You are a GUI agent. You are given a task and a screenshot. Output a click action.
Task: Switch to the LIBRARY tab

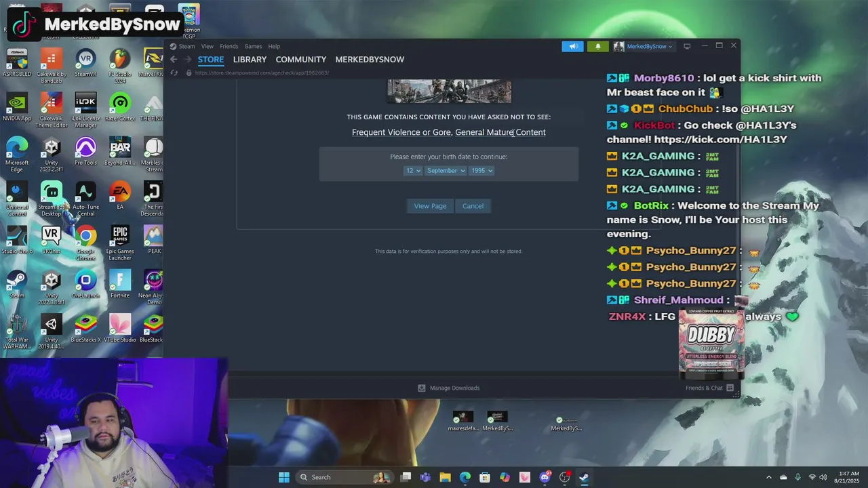click(x=250, y=60)
